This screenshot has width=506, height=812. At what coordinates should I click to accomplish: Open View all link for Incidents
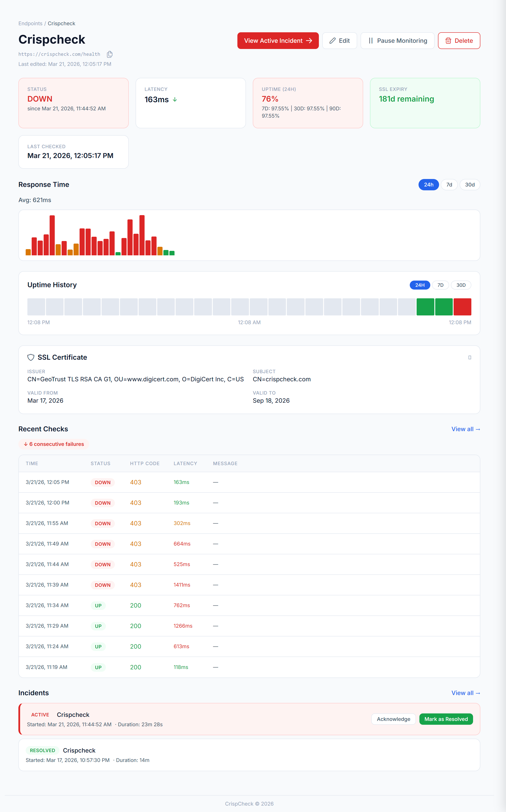pos(466,693)
